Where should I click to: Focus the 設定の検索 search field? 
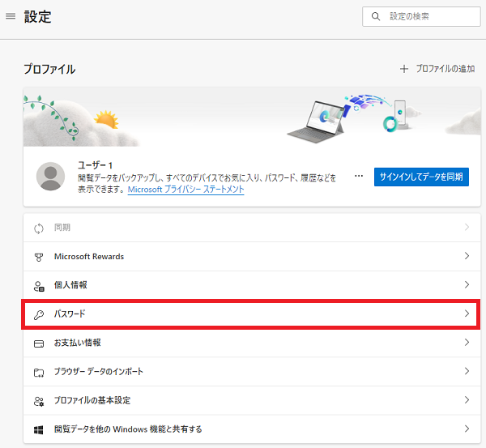click(x=421, y=16)
